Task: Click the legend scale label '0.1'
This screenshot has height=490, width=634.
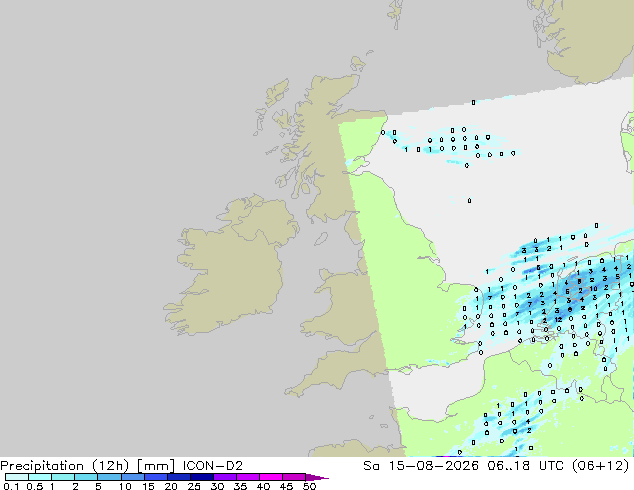Action: click(11, 486)
